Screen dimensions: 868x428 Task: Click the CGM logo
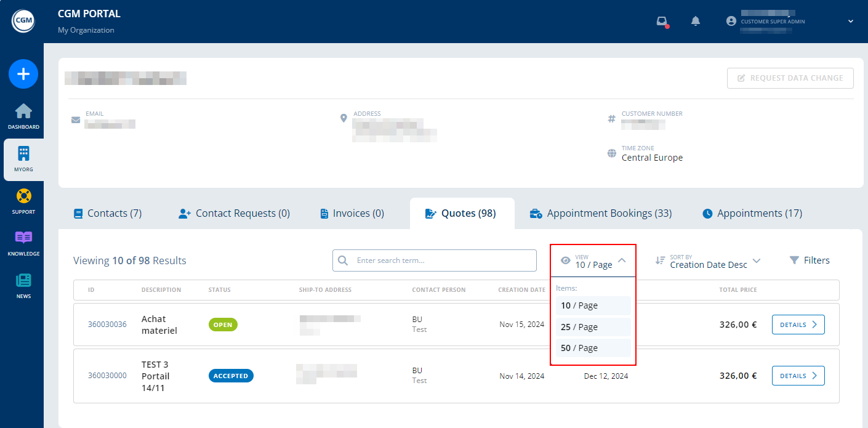tap(23, 22)
